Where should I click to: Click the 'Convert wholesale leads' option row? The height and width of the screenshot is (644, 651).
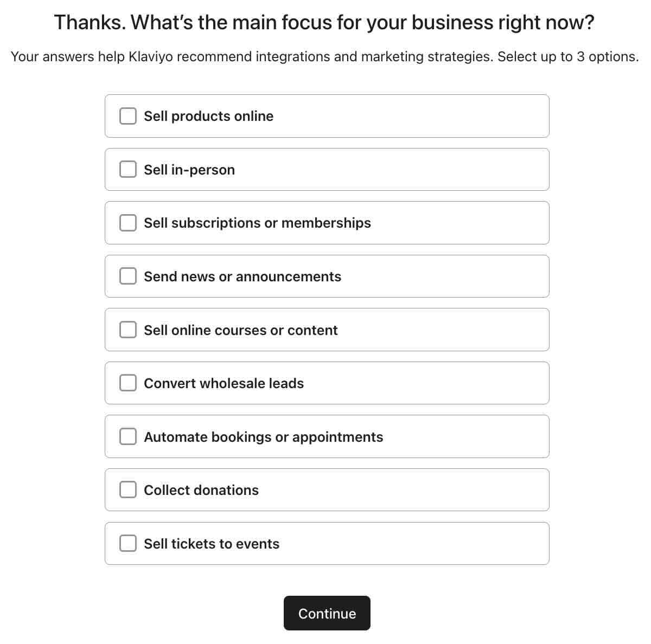(x=327, y=383)
